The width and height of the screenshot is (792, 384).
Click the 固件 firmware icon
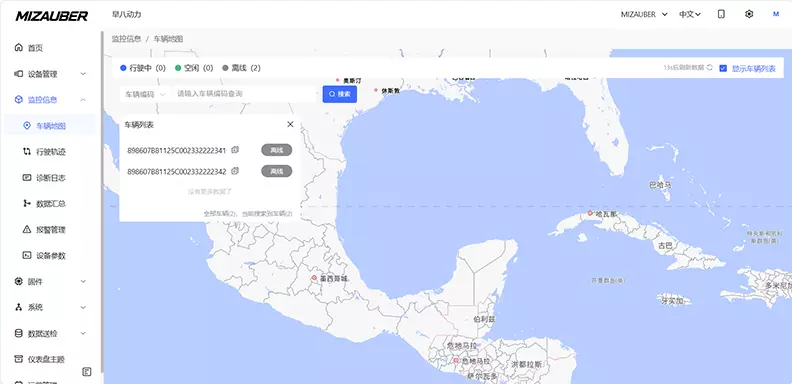19,281
